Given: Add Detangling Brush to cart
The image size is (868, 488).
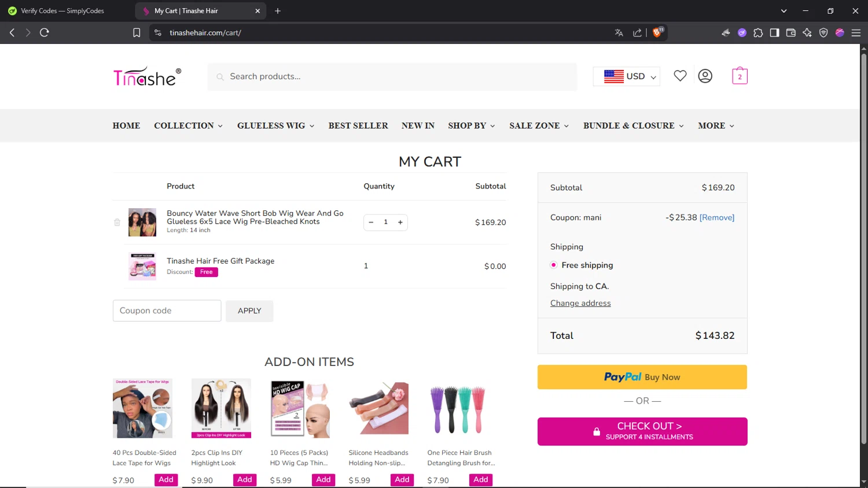Looking at the screenshot, I should click(481, 479).
